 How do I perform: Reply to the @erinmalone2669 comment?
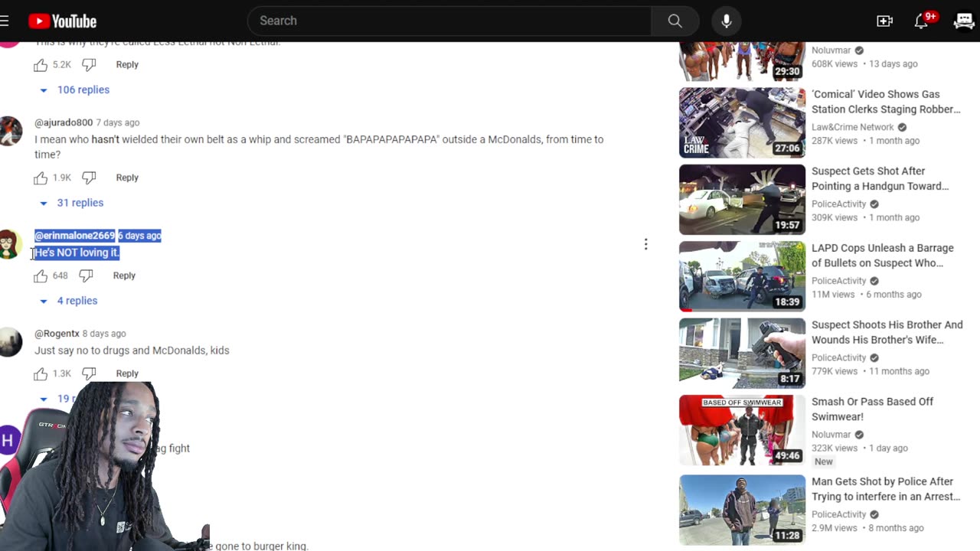(x=124, y=275)
